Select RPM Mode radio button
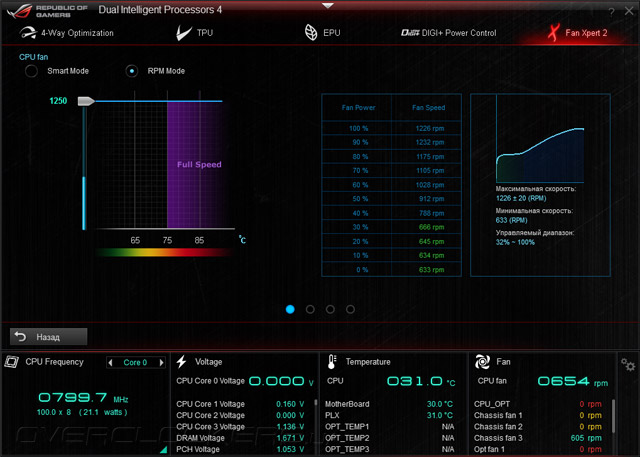This screenshot has width=640, height=457. point(131,71)
